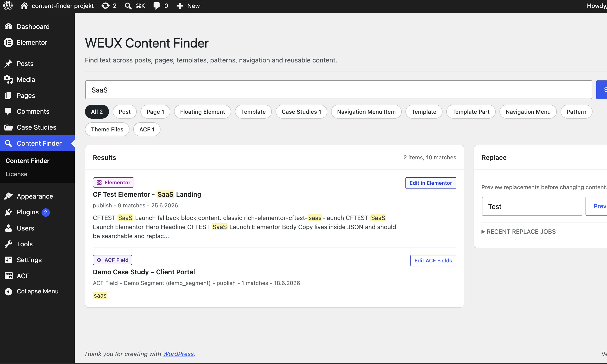This screenshot has width=607, height=364.
Task: Click Edit ACF Fields button
Action: 433,261
